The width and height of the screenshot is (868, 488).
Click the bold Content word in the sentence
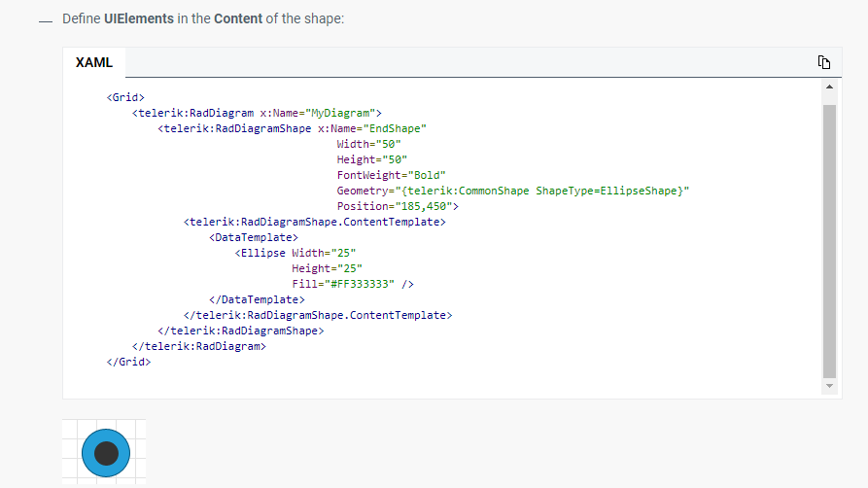pos(238,19)
